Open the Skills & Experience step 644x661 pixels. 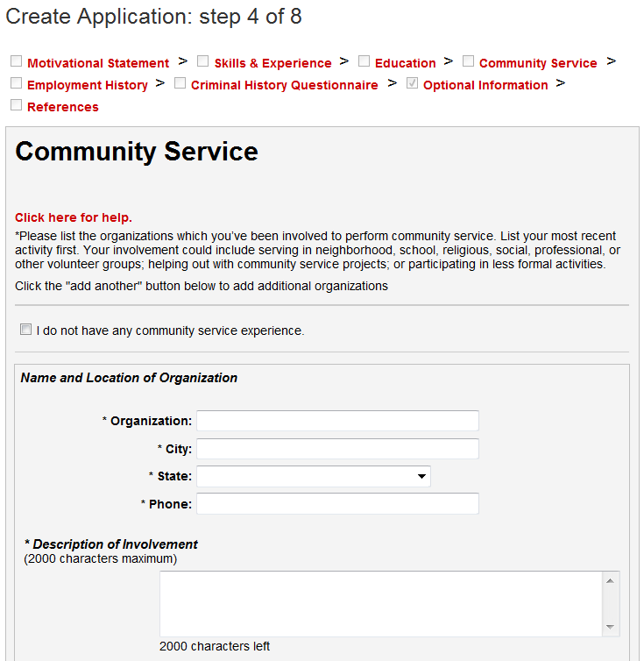coord(272,63)
